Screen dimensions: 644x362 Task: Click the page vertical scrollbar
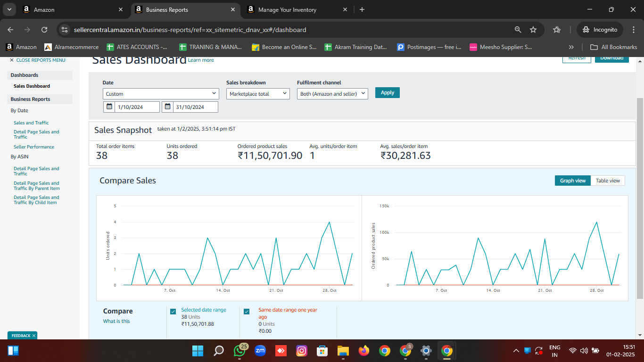coord(640,198)
